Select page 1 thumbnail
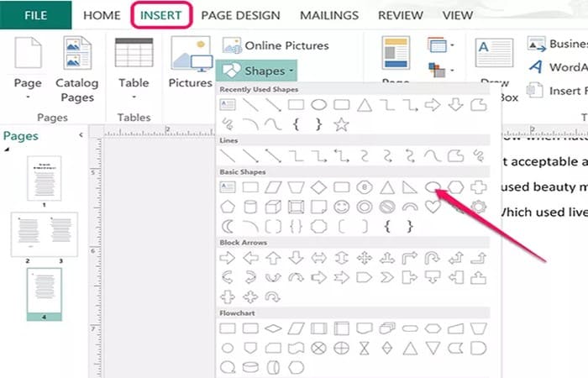 point(45,178)
